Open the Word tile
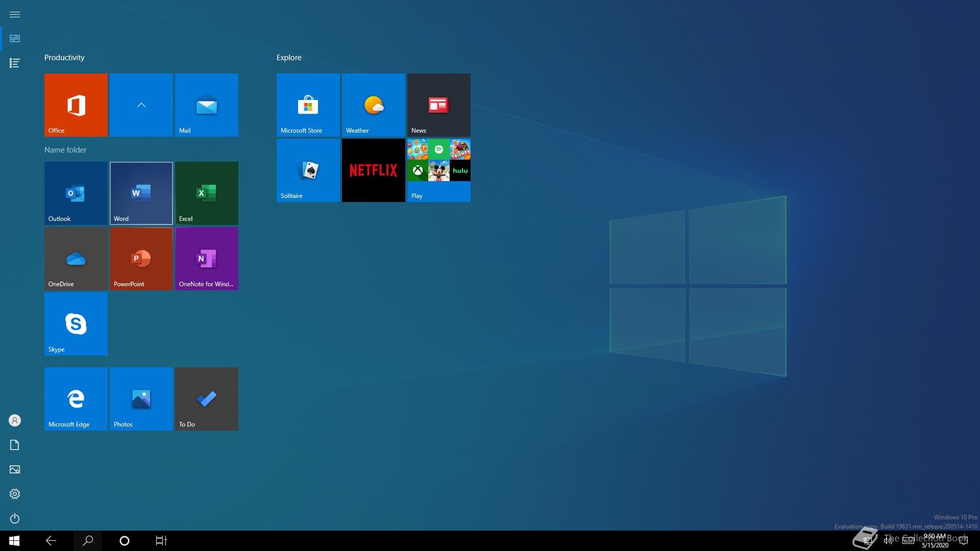Viewport: 980px width, 551px height. pyautogui.click(x=141, y=193)
